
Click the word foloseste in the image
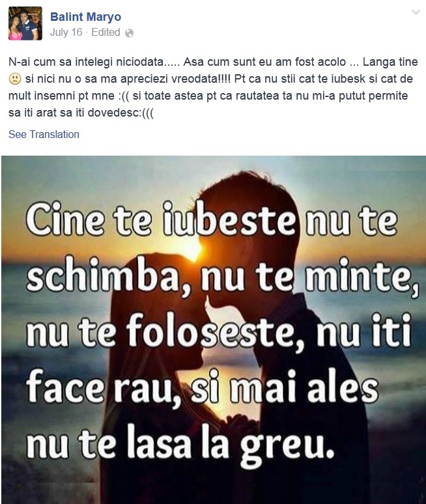click(209, 330)
